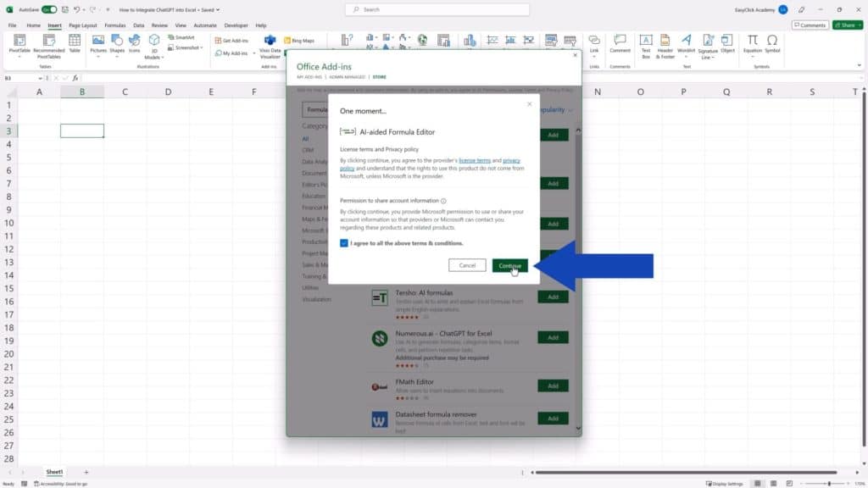
Task: Open the File menu
Action: 12,25
